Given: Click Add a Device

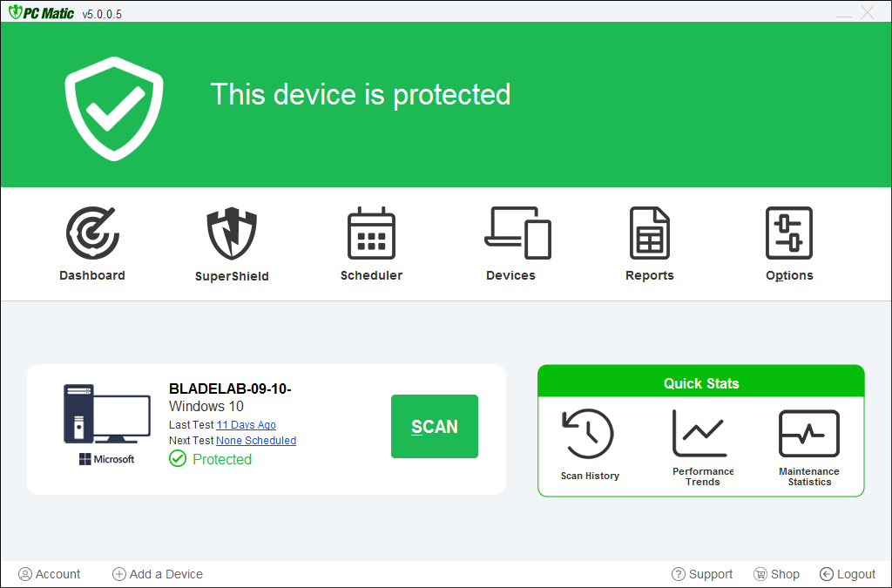Looking at the screenshot, I should (158, 574).
